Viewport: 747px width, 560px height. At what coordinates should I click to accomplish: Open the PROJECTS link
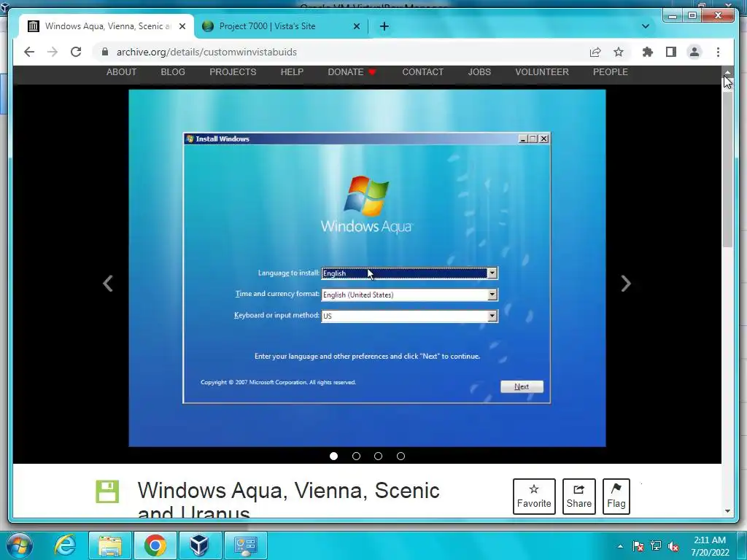(x=233, y=72)
